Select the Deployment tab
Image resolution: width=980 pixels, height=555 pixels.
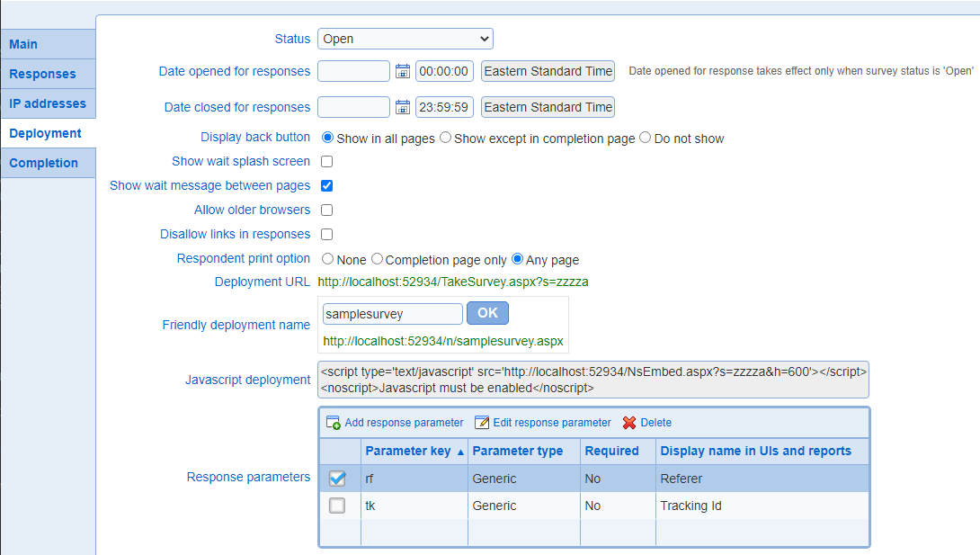pos(49,133)
